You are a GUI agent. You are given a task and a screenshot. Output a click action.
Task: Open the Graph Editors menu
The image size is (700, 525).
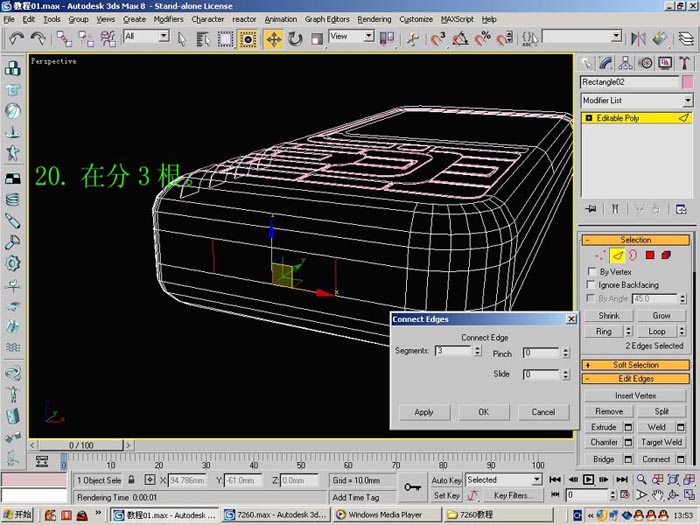[x=327, y=19]
